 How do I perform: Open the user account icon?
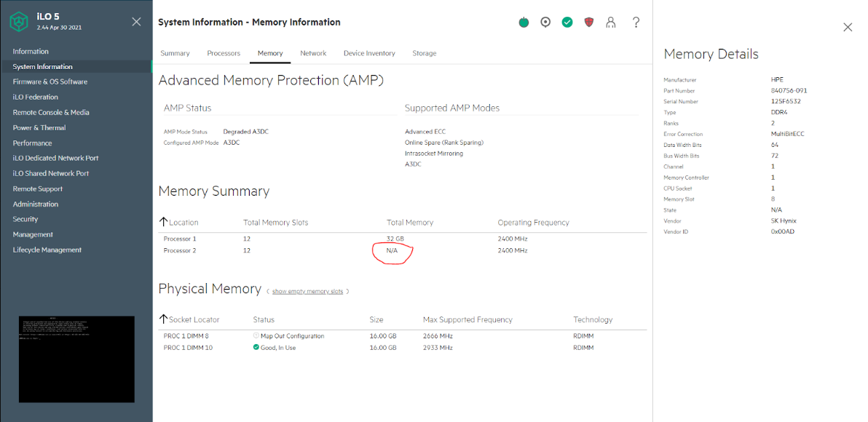pos(611,23)
